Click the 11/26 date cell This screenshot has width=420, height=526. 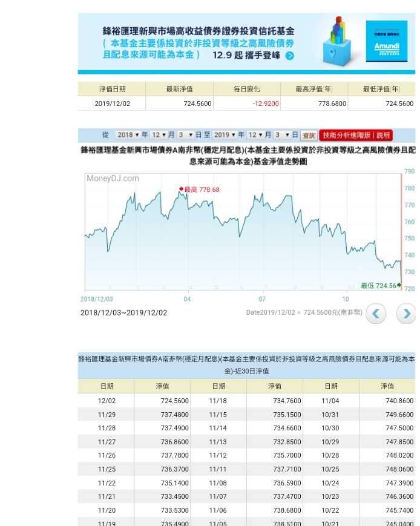tap(107, 455)
